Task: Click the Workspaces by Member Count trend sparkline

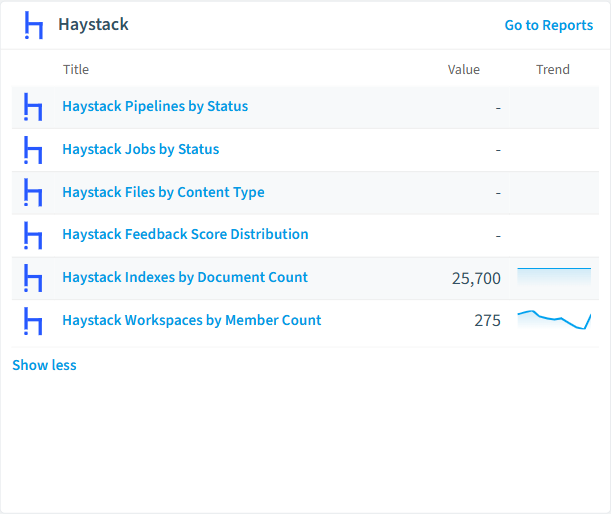Action: click(x=554, y=320)
